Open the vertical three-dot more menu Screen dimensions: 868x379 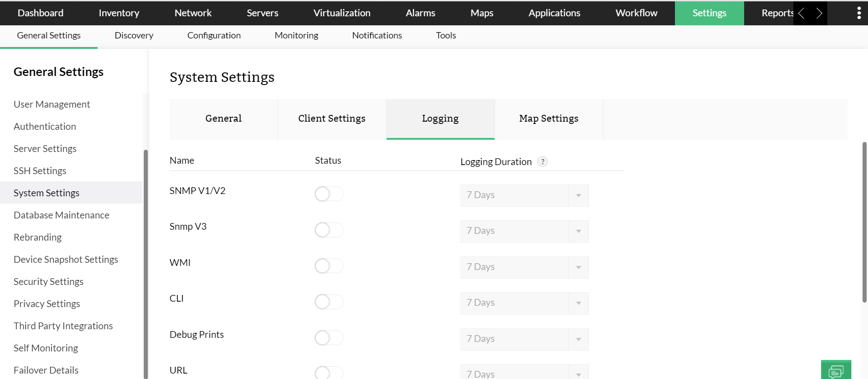click(859, 13)
